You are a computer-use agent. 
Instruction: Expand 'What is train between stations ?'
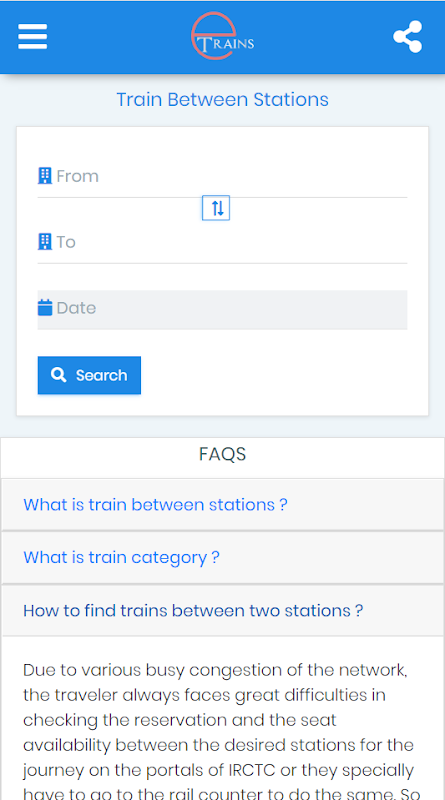156,505
